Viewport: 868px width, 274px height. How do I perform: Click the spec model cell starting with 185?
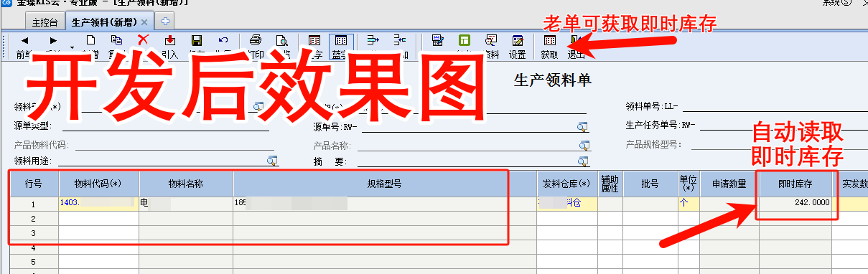pos(385,203)
